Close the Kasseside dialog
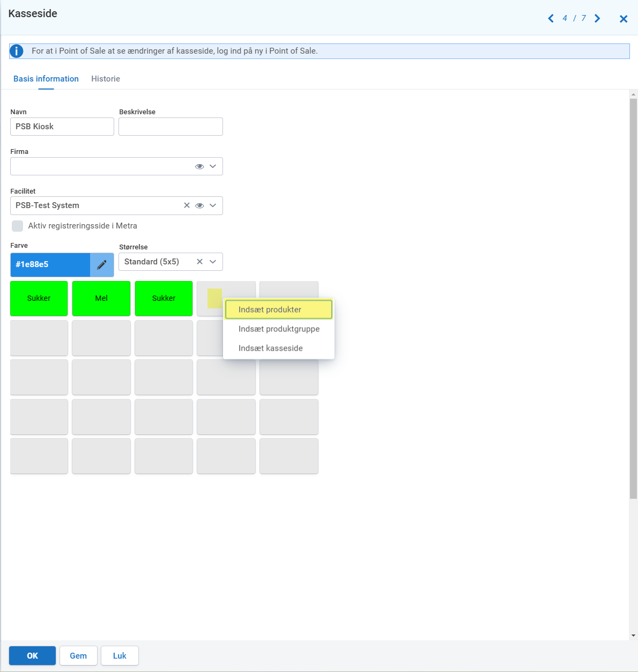The image size is (638, 672). pyautogui.click(x=624, y=19)
